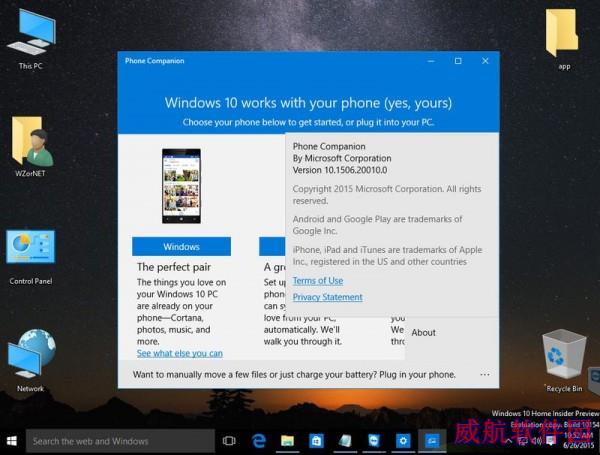Click the Phone Companion window title text

(x=155, y=61)
